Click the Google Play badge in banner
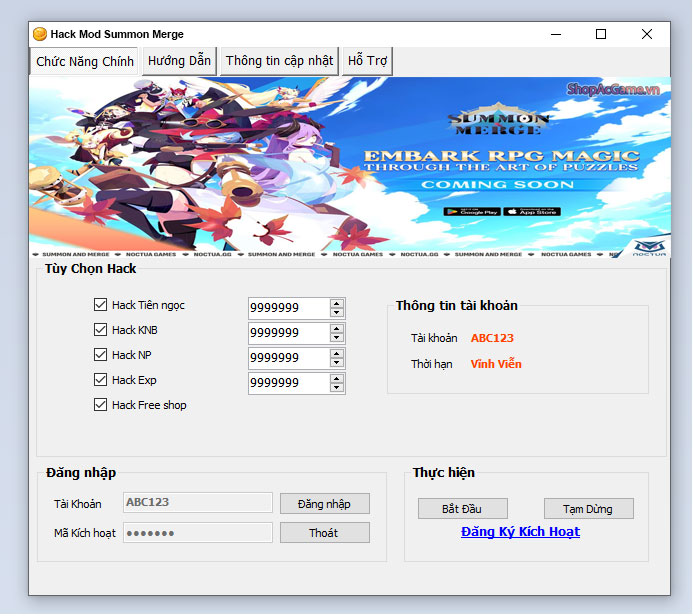 472,212
